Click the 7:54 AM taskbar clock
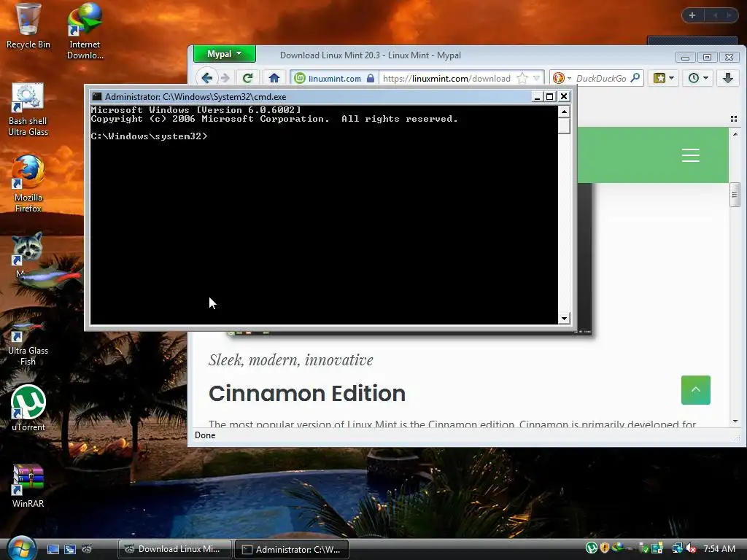Image resolution: width=747 pixels, height=560 pixels. coord(719,548)
